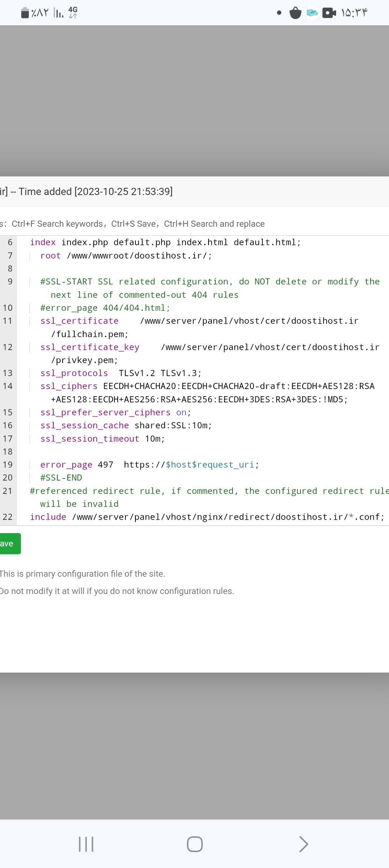Select line number 11 in gutter
389x868 pixels.
click(x=8, y=321)
